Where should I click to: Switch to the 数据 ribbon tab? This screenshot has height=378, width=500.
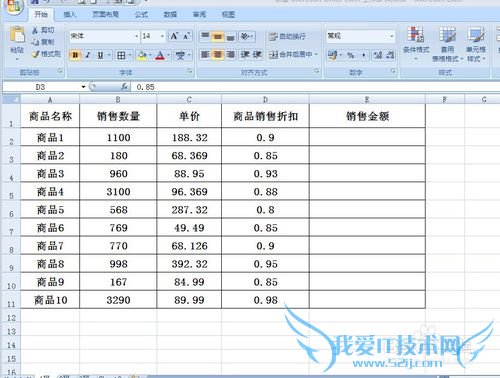pyautogui.click(x=170, y=14)
